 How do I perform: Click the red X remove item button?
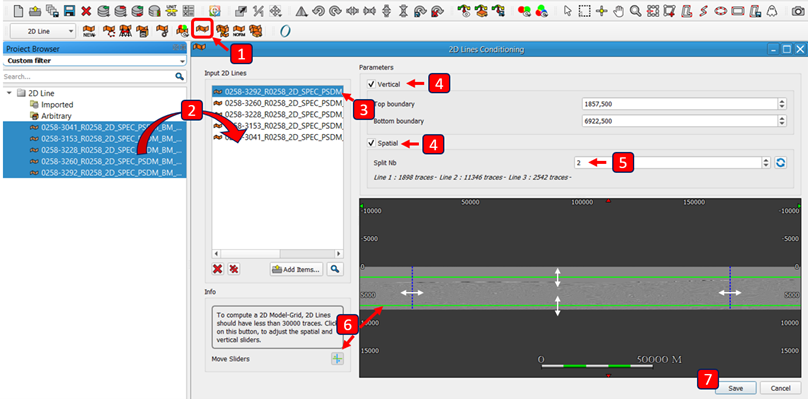(x=217, y=269)
